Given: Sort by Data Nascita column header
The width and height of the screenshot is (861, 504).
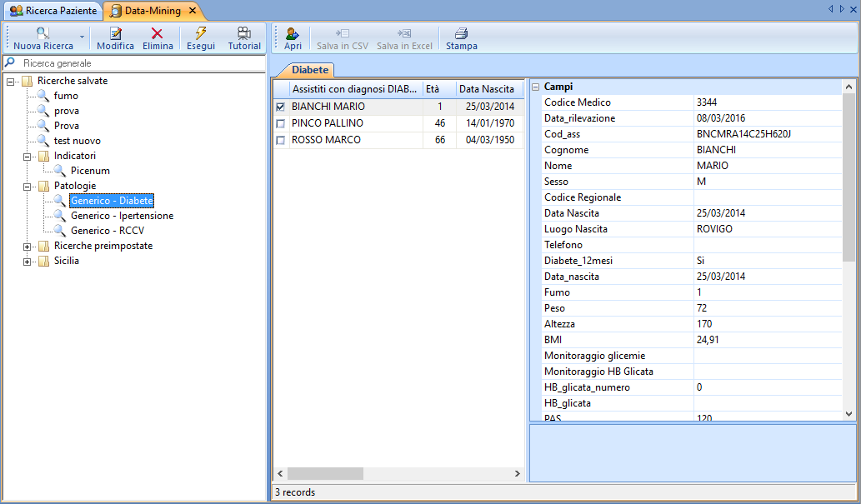Looking at the screenshot, I should 490,89.
